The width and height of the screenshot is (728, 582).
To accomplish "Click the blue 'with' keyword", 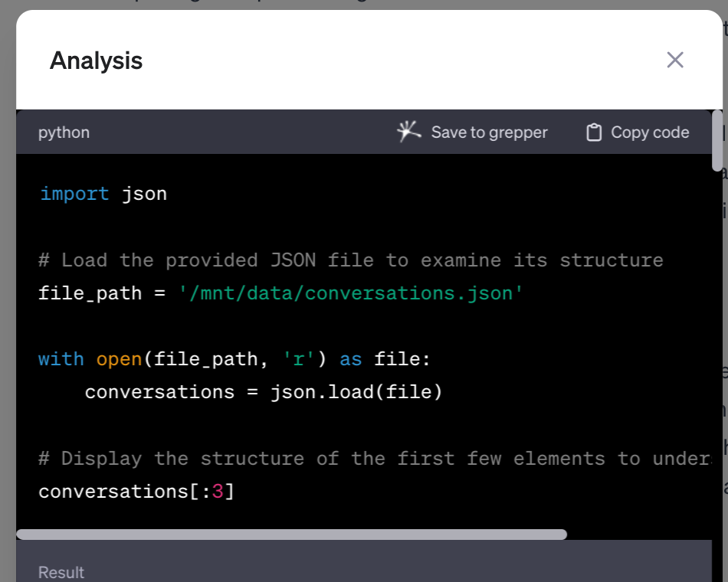I will (x=61, y=358).
